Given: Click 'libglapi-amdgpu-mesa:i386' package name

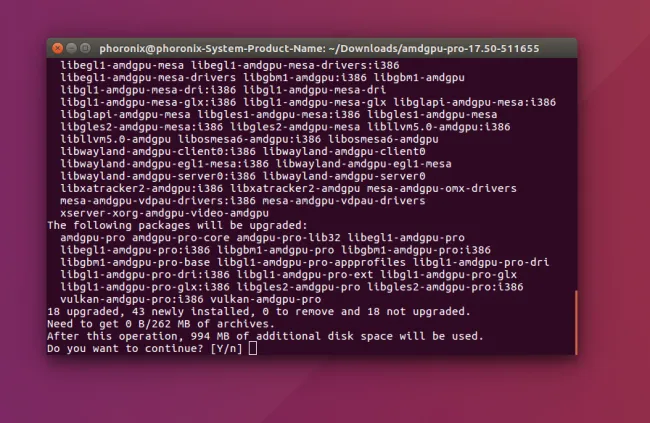Looking at the screenshot, I should tap(475, 102).
